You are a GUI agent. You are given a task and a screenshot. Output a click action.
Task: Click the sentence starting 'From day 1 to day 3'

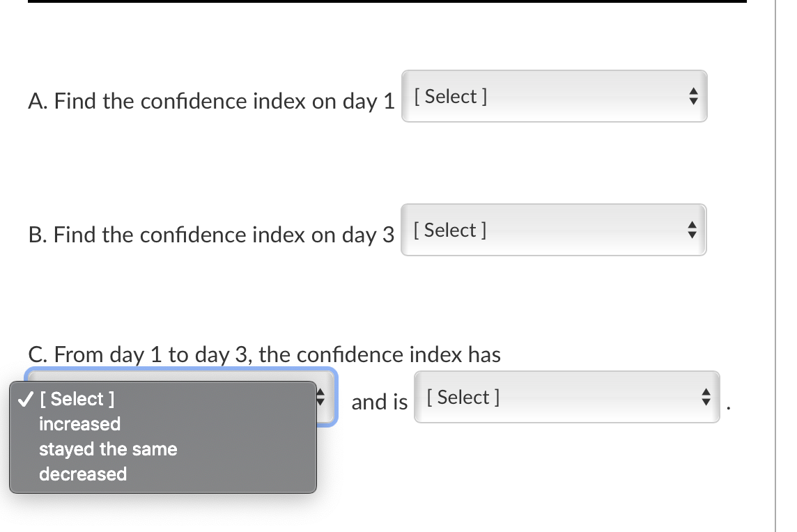click(265, 354)
